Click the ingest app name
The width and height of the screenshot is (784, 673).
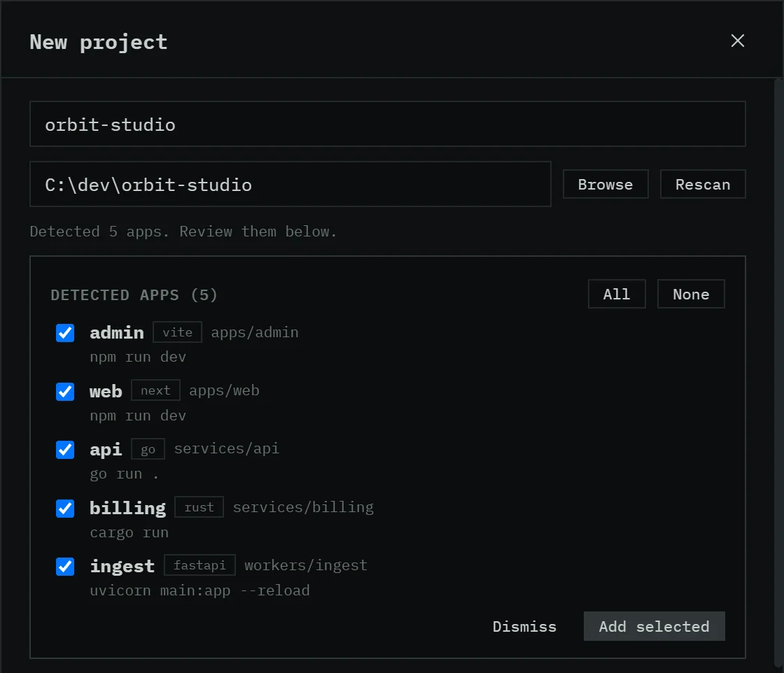pyautogui.click(x=122, y=567)
